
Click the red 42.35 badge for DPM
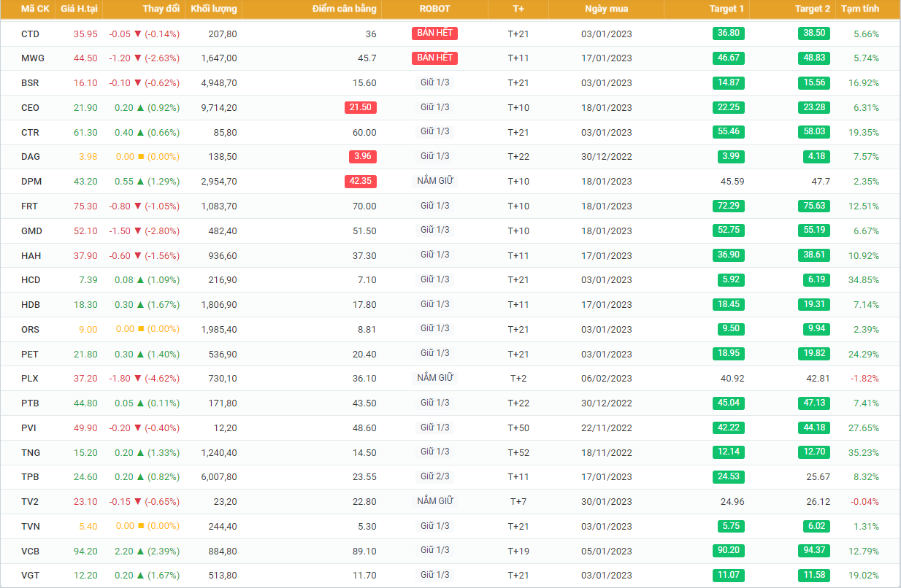(x=361, y=181)
